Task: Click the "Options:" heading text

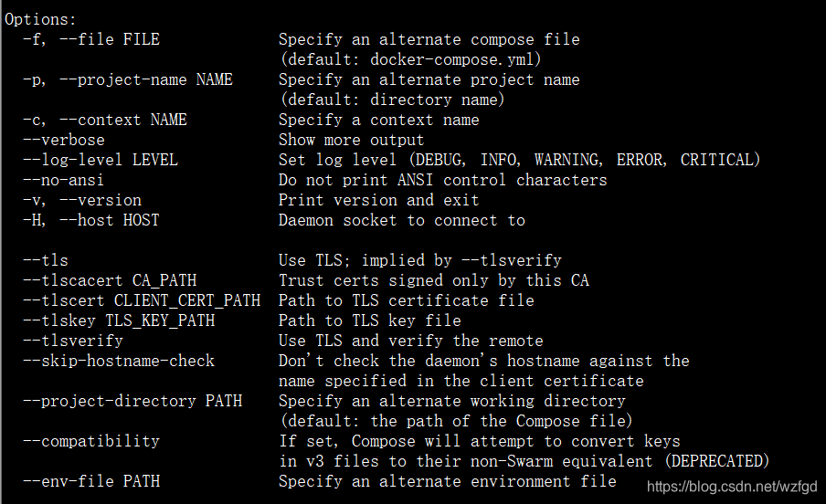Action: click(x=40, y=19)
